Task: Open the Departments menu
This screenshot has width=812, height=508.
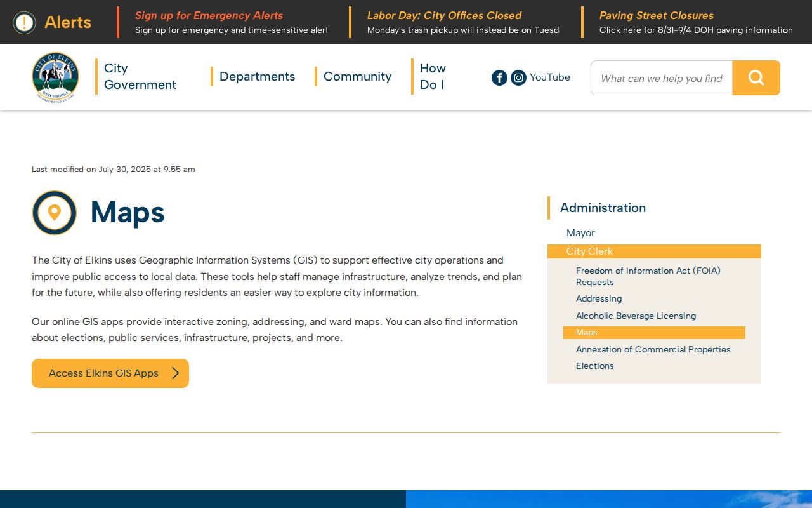Action: (x=257, y=76)
